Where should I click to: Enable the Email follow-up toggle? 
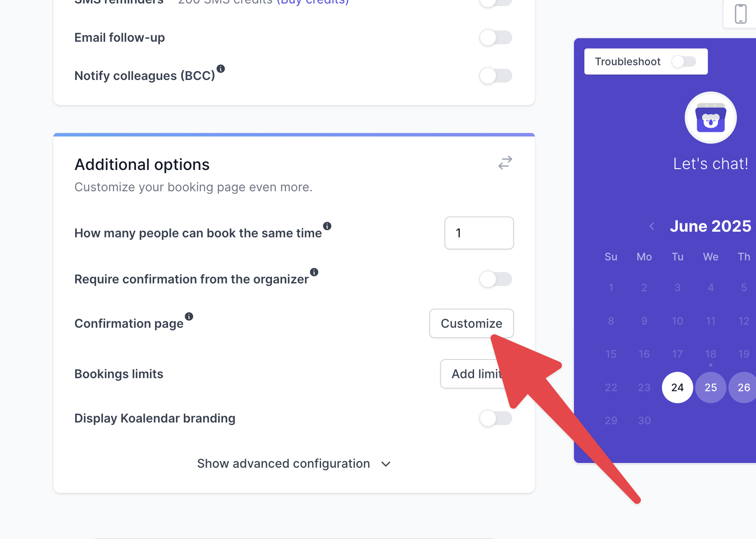(496, 37)
